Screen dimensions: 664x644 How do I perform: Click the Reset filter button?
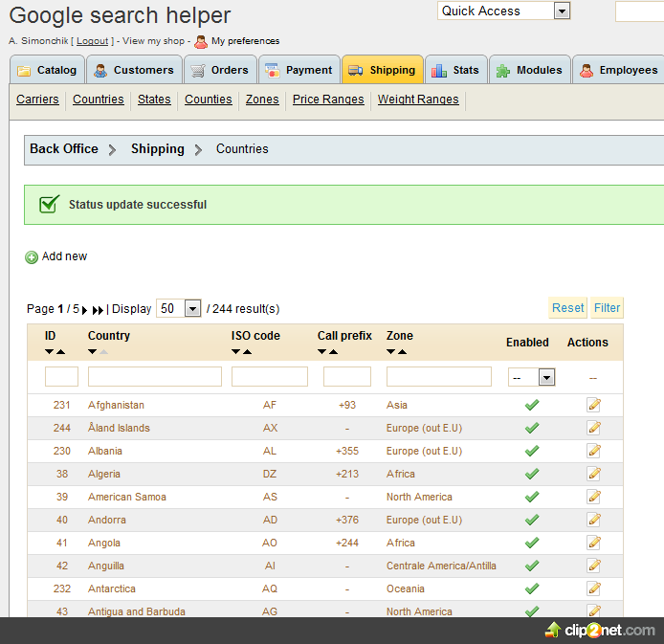567,308
